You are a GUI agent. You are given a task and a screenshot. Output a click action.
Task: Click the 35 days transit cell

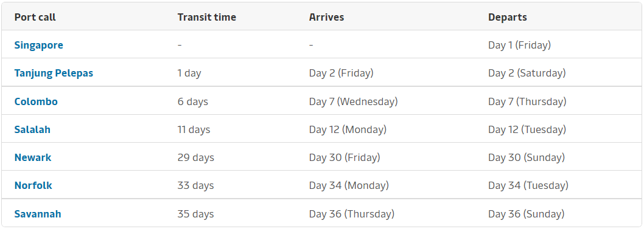pos(195,214)
